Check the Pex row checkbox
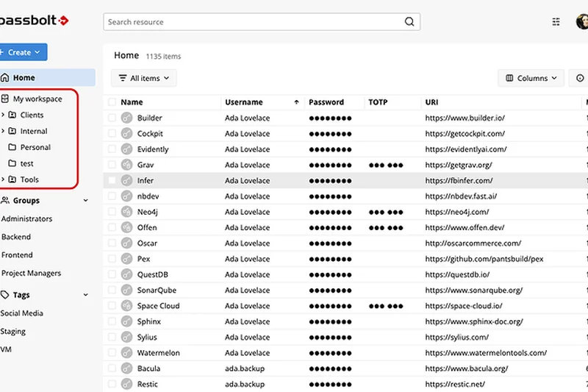The height and width of the screenshot is (392, 588). [x=112, y=259]
